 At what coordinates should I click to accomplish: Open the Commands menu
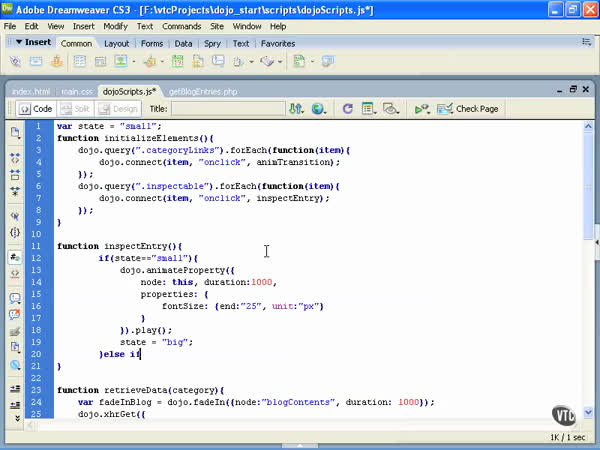tap(181, 26)
